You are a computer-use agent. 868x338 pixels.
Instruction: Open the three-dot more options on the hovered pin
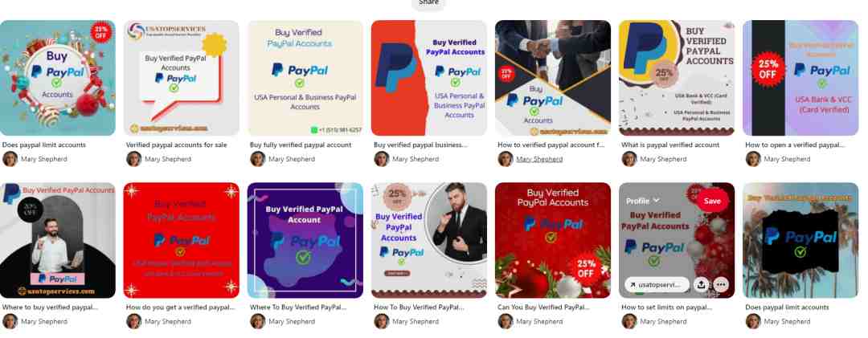(x=721, y=284)
